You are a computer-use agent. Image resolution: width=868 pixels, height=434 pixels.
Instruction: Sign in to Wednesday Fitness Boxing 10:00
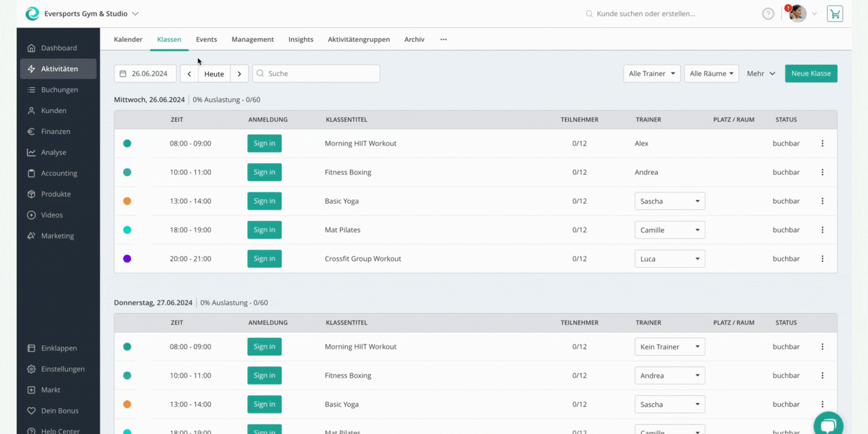(x=264, y=172)
